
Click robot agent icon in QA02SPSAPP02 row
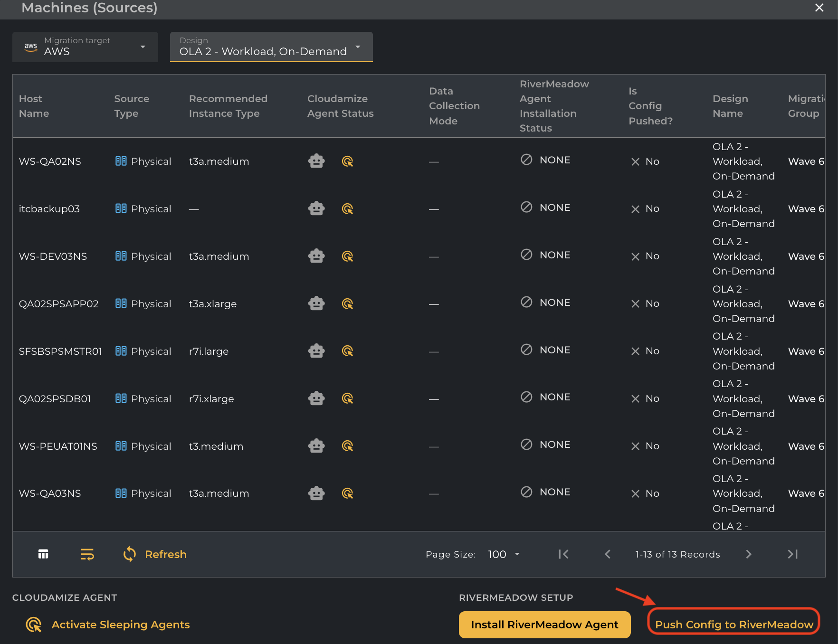point(316,303)
